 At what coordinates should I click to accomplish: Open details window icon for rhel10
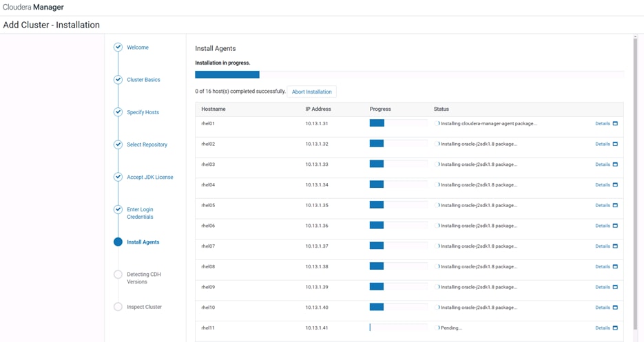[615, 308]
